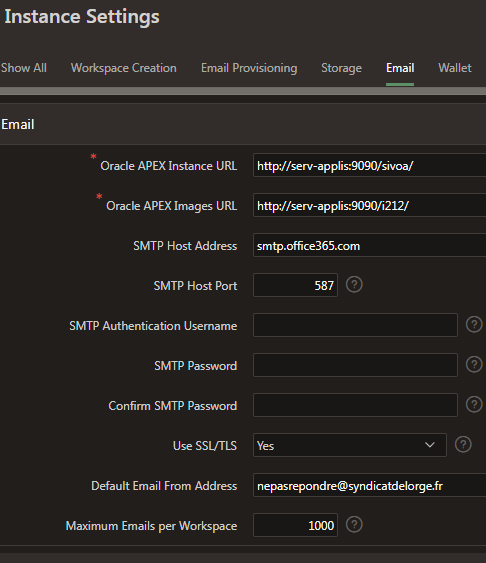Switch to the Show All tab
486x563 pixels.
pos(24,68)
